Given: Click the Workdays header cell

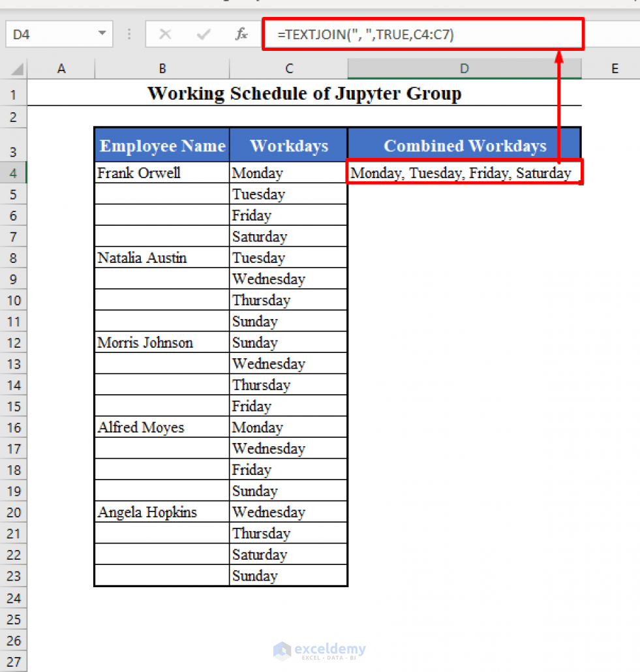Looking at the screenshot, I should [x=288, y=145].
